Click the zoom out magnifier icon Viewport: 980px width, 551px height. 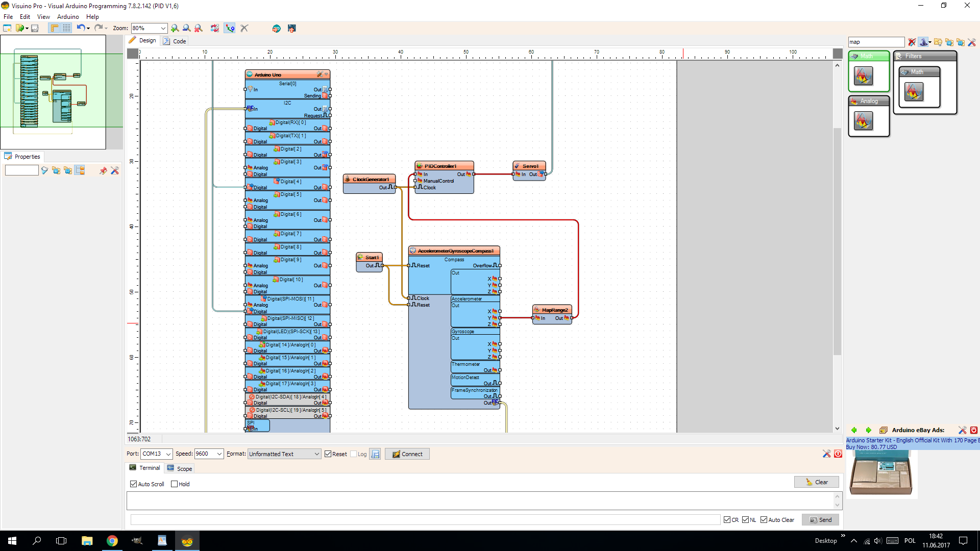pyautogui.click(x=187, y=28)
